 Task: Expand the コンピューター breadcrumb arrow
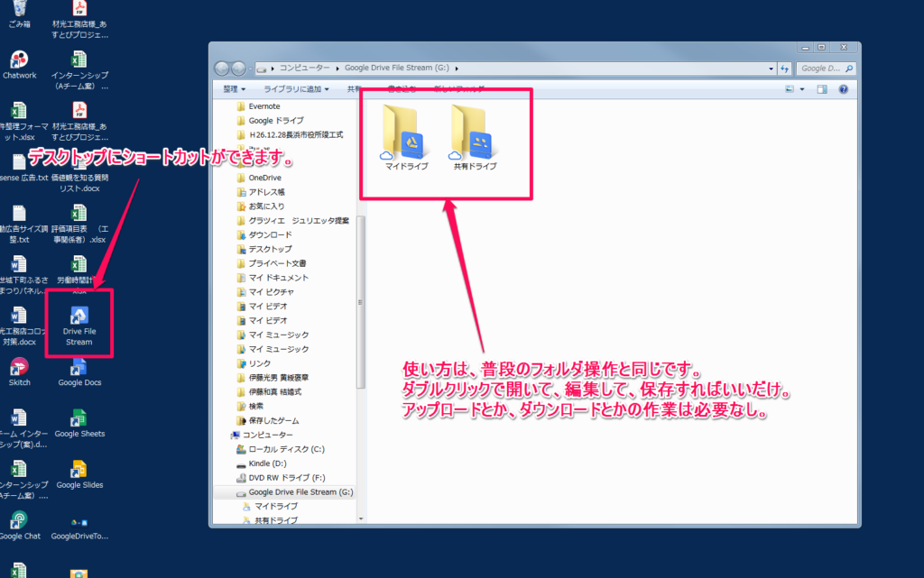tap(337, 69)
